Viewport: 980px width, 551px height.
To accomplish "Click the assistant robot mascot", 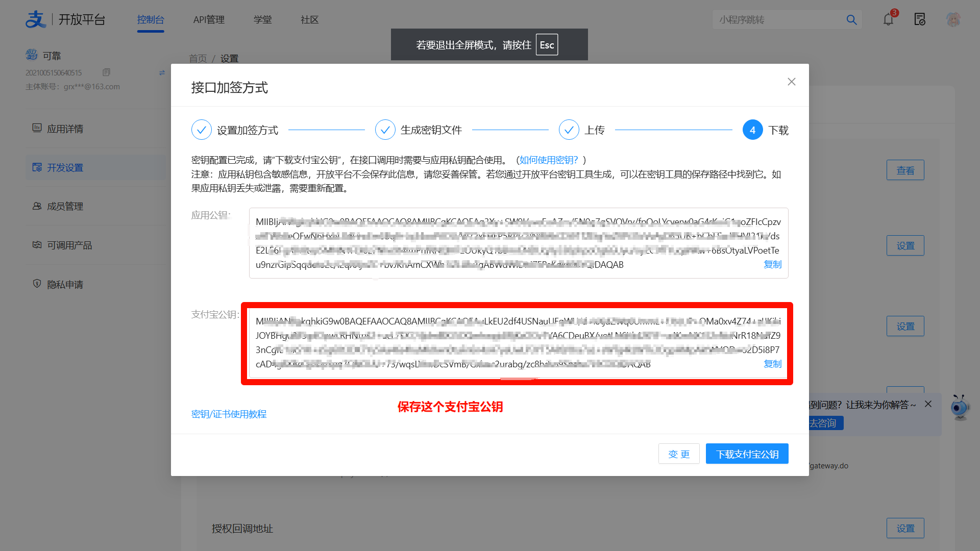I will [960, 408].
